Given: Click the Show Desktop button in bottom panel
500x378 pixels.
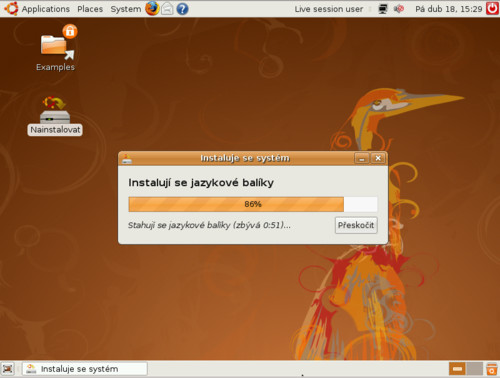Looking at the screenshot, I should (7, 369).
